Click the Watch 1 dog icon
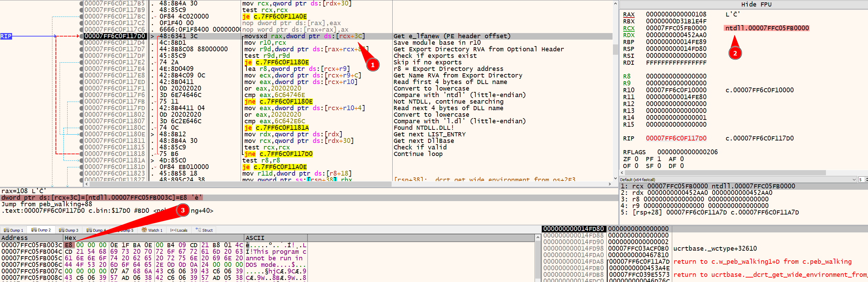 tap(144, 230)
